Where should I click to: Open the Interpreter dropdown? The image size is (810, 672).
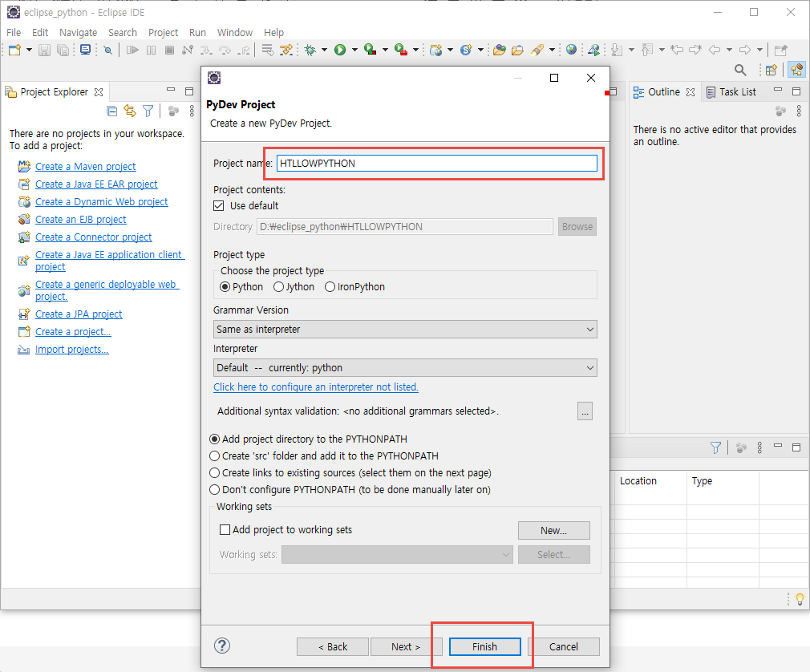[405, 368]
